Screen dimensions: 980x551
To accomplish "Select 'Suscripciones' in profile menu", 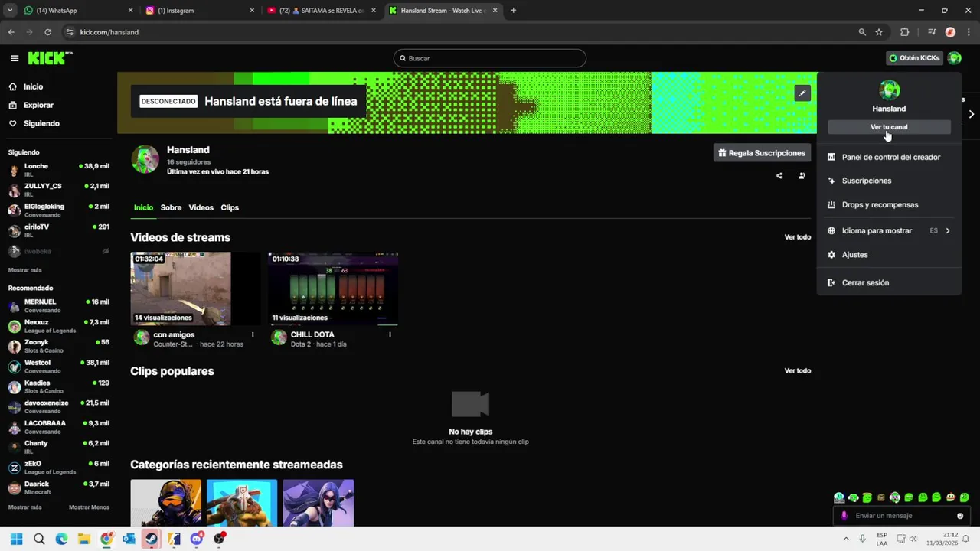I will click(889, 181).
